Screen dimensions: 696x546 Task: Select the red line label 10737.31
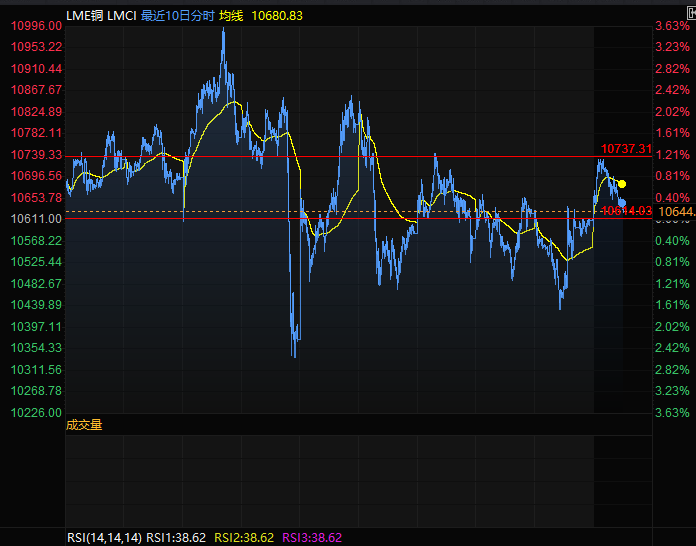click(626, 149)
